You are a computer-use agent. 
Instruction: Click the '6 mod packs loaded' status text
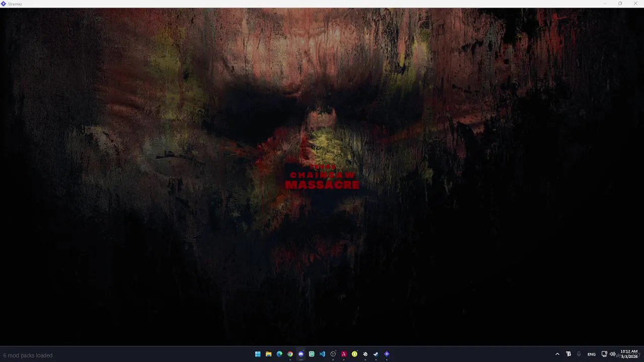pyautogui.click(x=28, y=355)
